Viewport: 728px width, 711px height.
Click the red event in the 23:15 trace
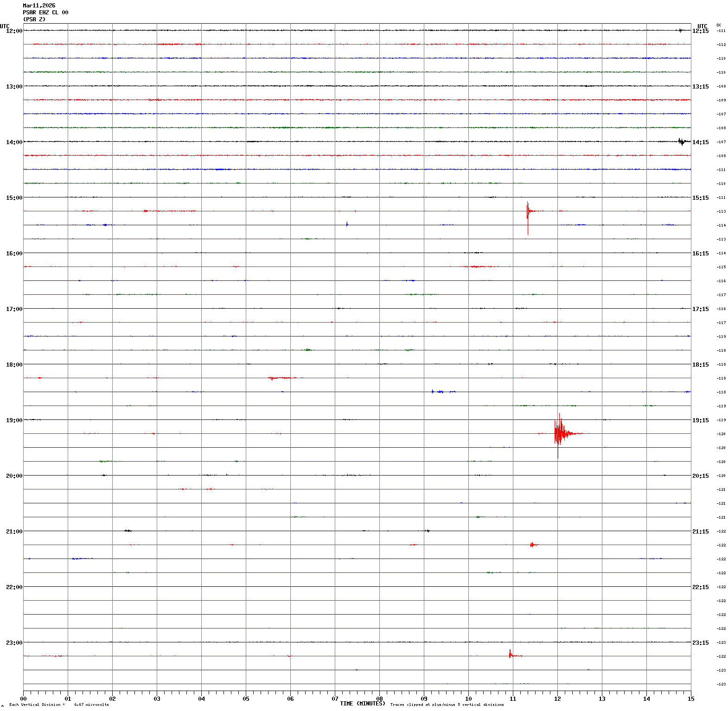click(511, 654)
